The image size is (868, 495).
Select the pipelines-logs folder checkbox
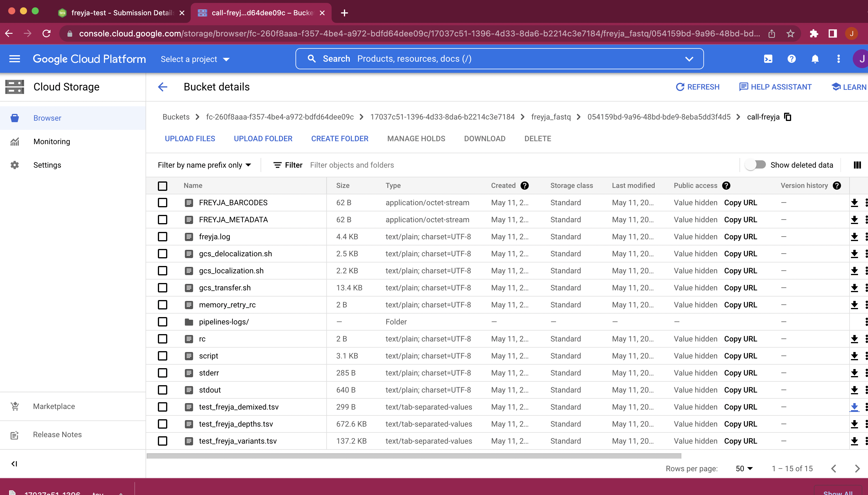click(x=162, y=321)
